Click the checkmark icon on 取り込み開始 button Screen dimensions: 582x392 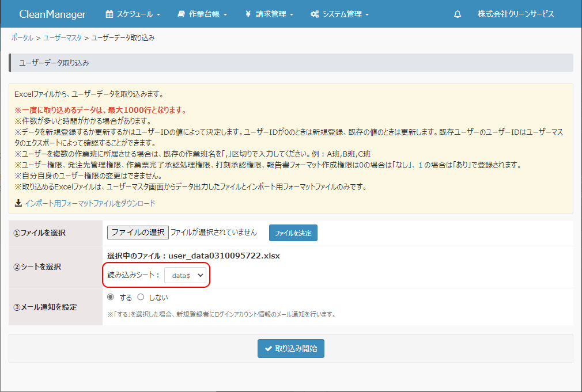(x=268, y=348)
